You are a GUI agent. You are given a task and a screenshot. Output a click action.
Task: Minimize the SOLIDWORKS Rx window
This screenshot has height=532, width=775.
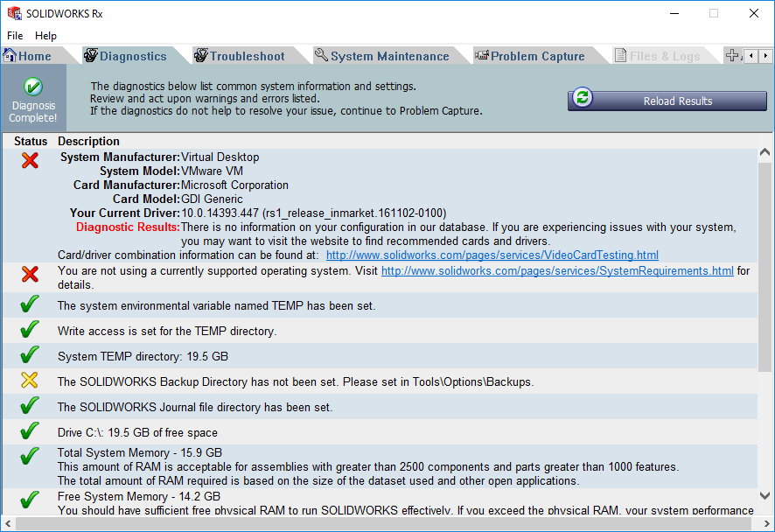[x=674, y=13]
